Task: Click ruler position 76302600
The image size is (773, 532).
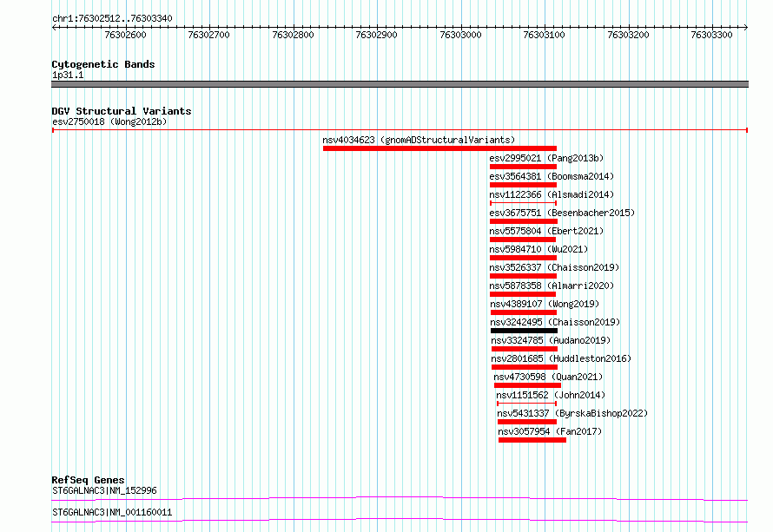Action: [x=125, y=35]
